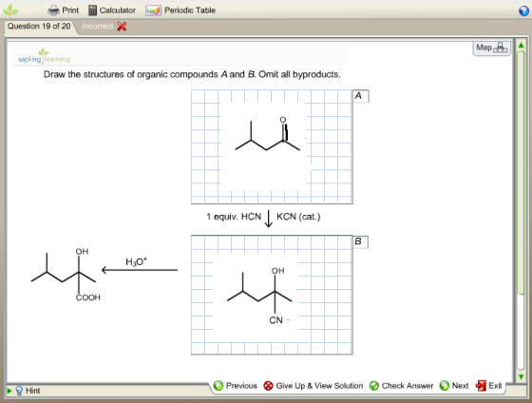Select the Question 19 of 20 tab
The height and width of the screenshot is (403, 532).
39,27
